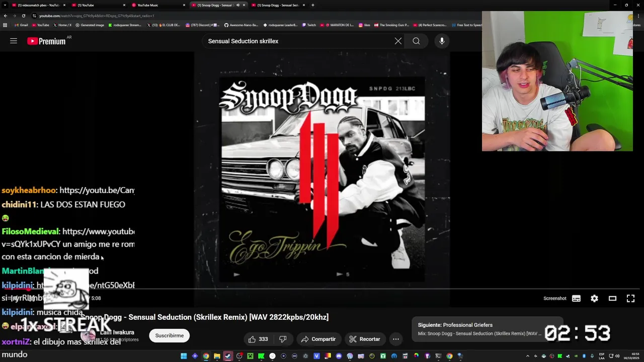Image resolution: width=644 pixels, height=362 pixels.
Task: Seek on the video progress bar
Action: coord(322,289)
